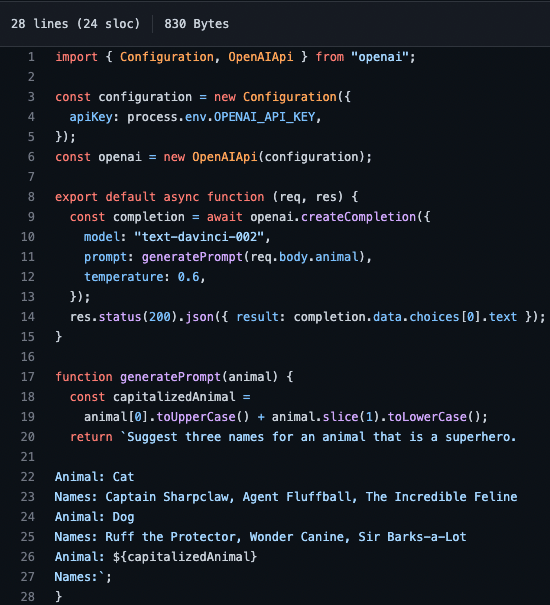550x605 pixels.
Task: Select line number 23 in the gutter
Action: point(28,497)
